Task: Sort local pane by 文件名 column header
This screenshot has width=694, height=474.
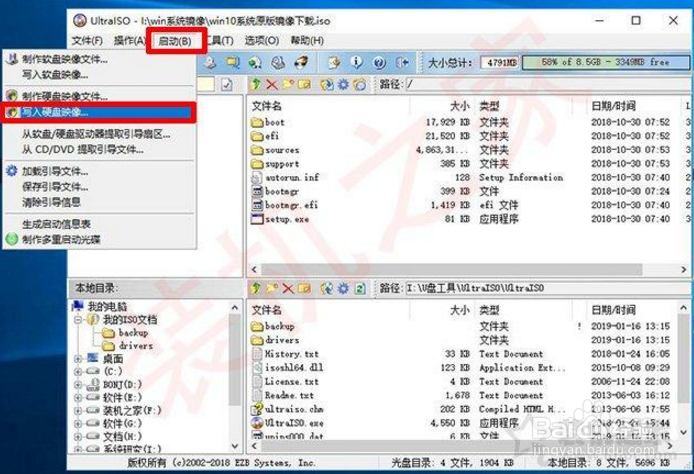Action: coord(266,310)
